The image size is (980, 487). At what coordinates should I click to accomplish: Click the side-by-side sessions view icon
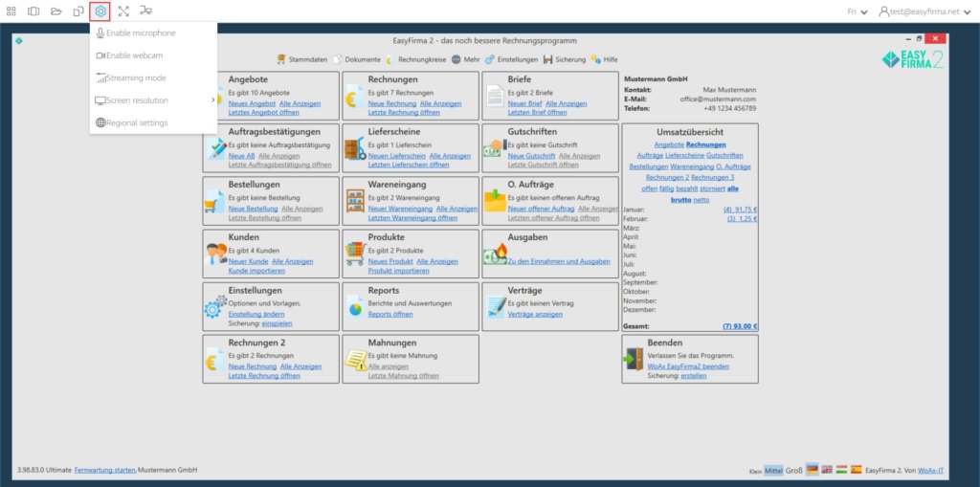point(33,11)
